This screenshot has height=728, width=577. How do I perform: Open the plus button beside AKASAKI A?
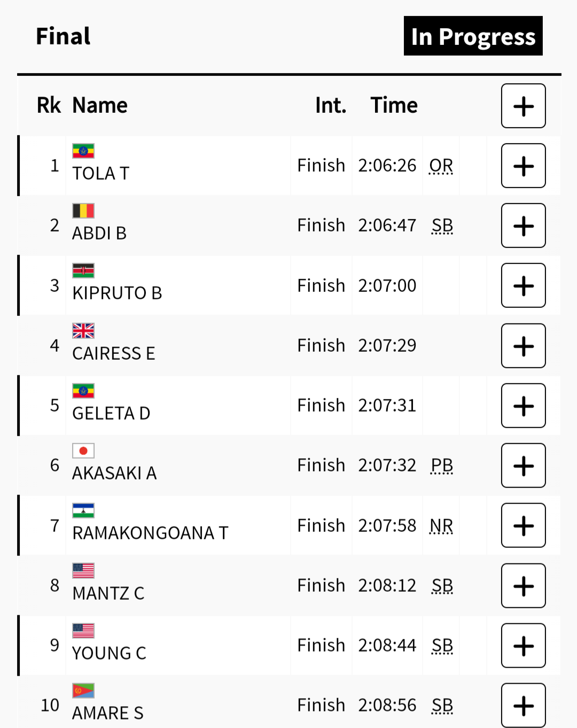[523, 466]
